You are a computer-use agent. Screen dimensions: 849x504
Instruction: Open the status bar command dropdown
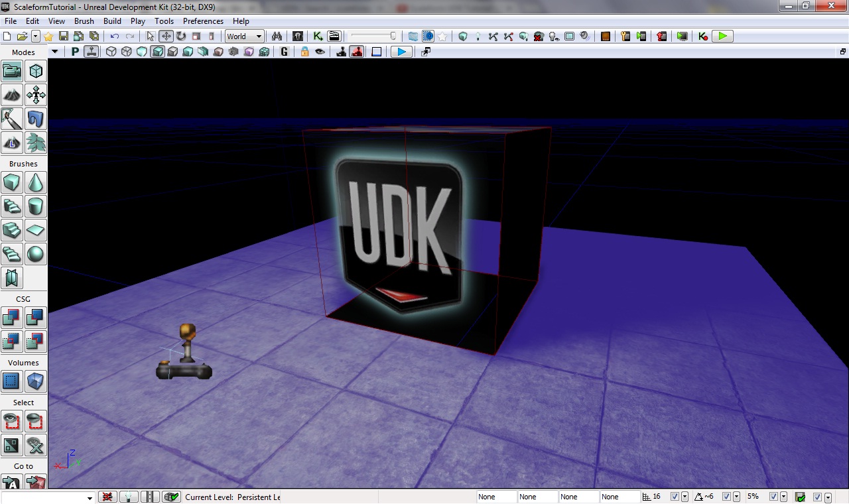coord(90,497)
